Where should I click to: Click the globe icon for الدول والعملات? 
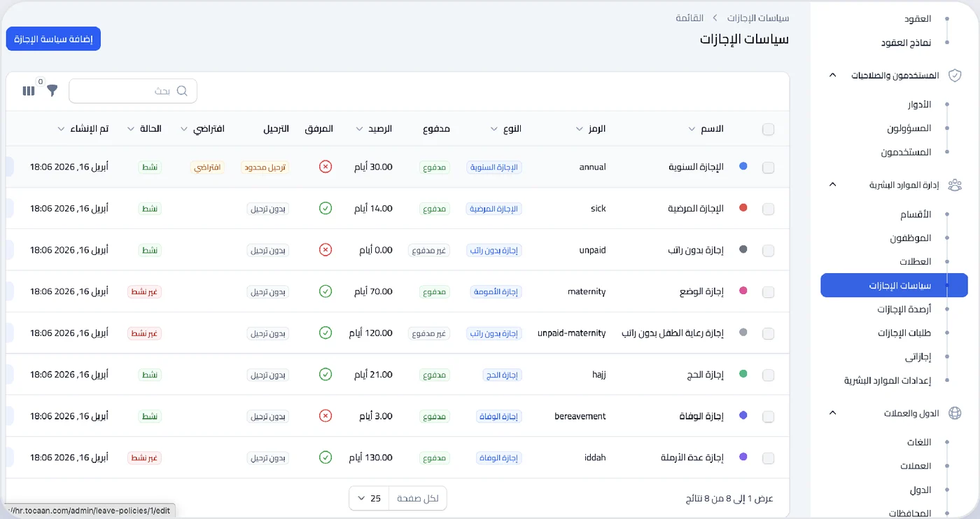[x=954, y=413]
